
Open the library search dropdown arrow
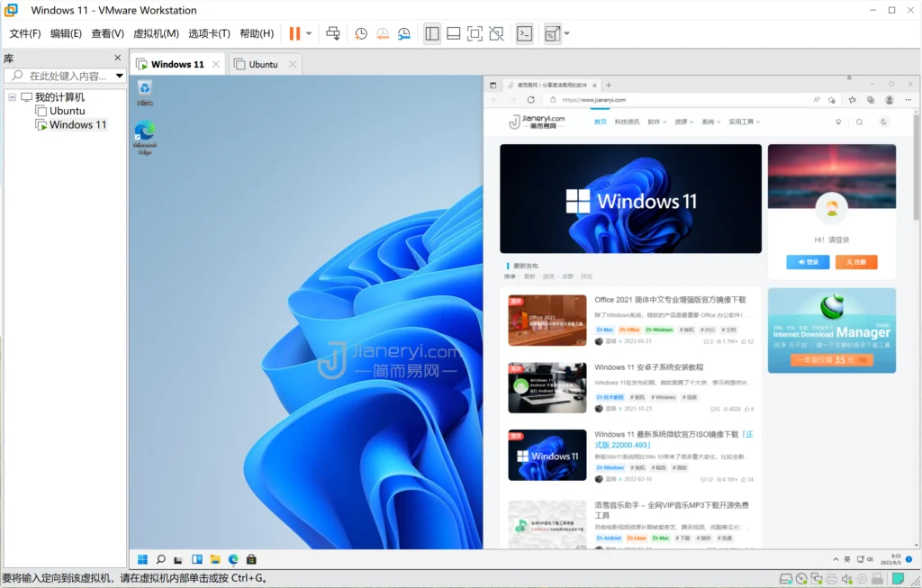(120, 76)
